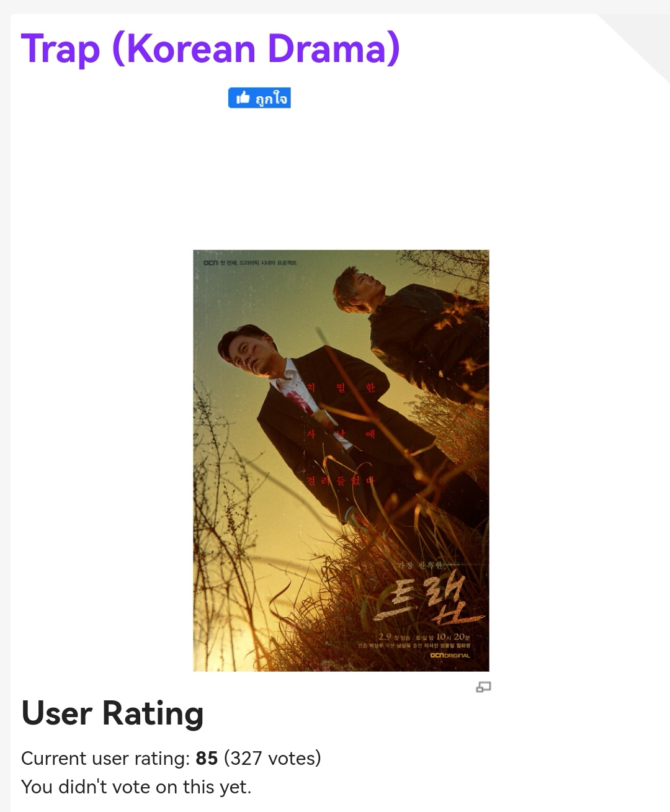Image resolution: width=670 pixels, height=812 pixels.
Task: Open the enlarge image icon below poster
Action: (x=483, y=687)
